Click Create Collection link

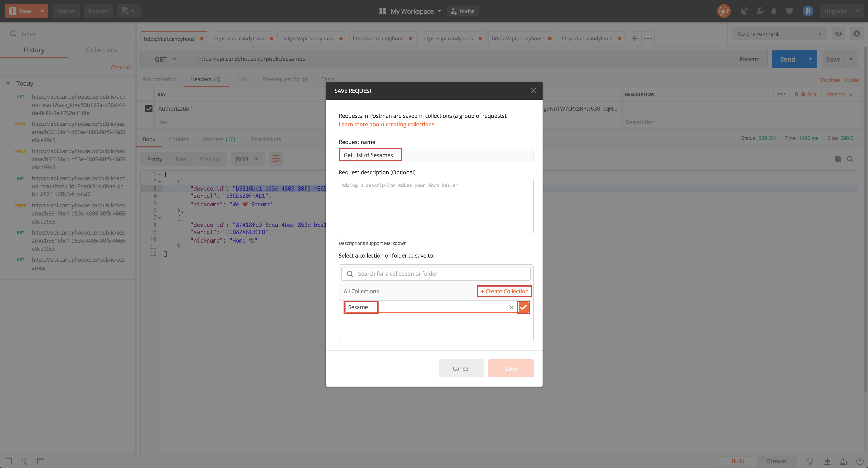pyautogui.click(x=504, y=291)
